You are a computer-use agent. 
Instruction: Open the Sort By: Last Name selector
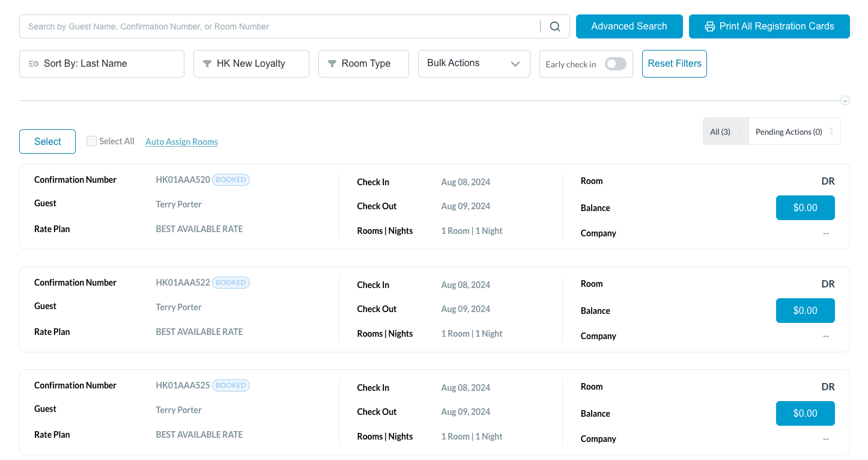click(x=102, y=64)
